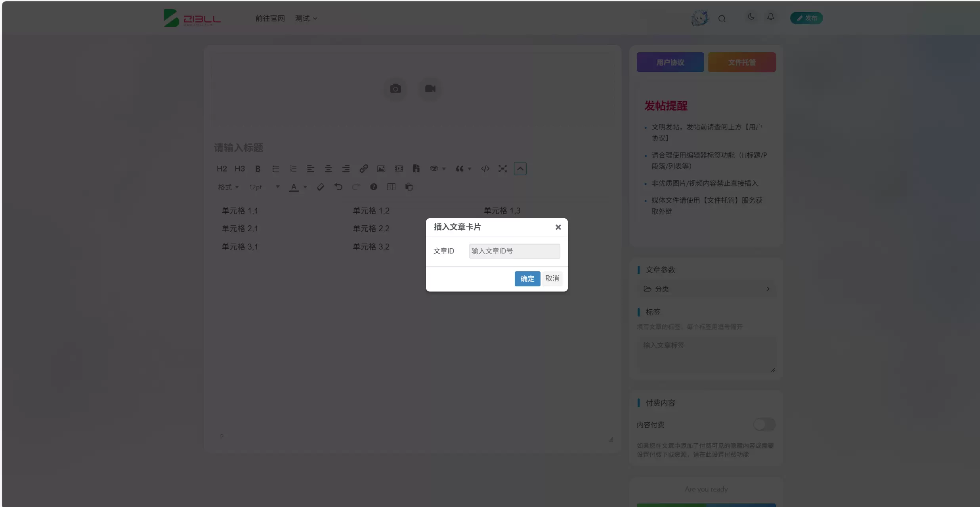Open the 12pt font size dropdown
Image resolution: width=980 pixels, height=507 pixels.
tap(264, 187)
